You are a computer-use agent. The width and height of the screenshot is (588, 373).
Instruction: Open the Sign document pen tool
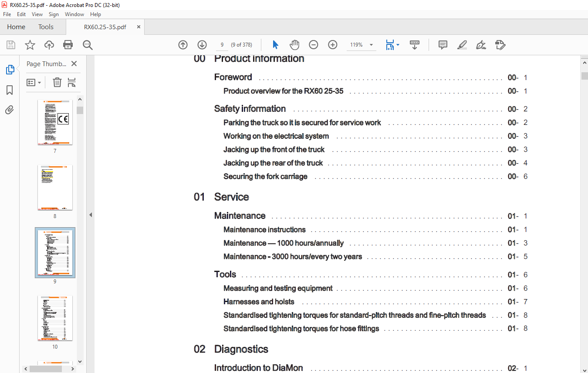[x=481, y=45]
